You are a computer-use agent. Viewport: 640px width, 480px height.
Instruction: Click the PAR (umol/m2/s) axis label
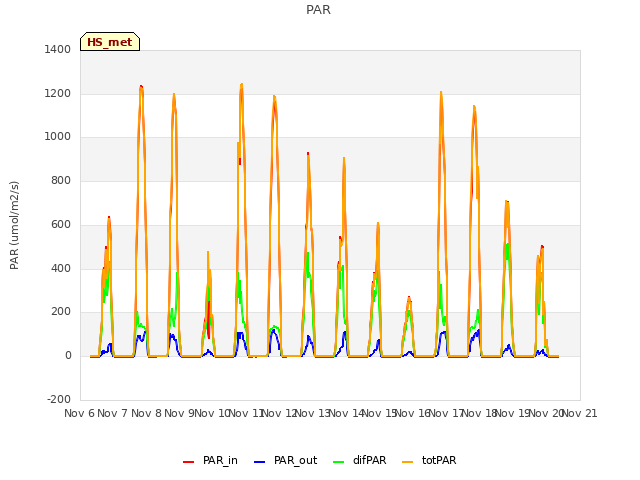[14, 225]
